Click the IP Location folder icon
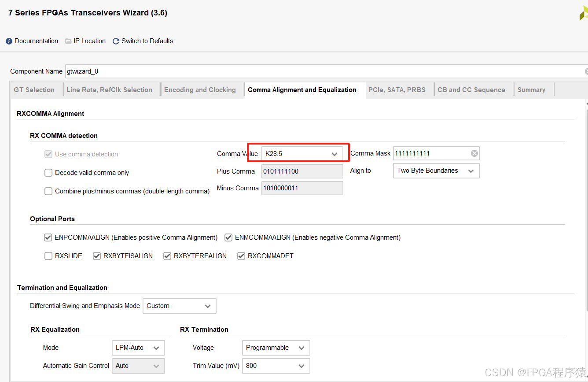 pyautogui.click(x=68, y=41)
